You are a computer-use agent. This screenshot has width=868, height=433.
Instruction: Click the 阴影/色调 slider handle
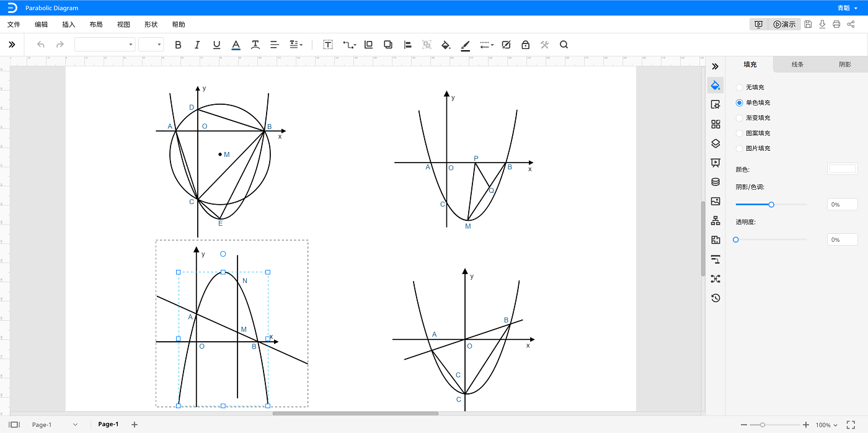(771, 204)
